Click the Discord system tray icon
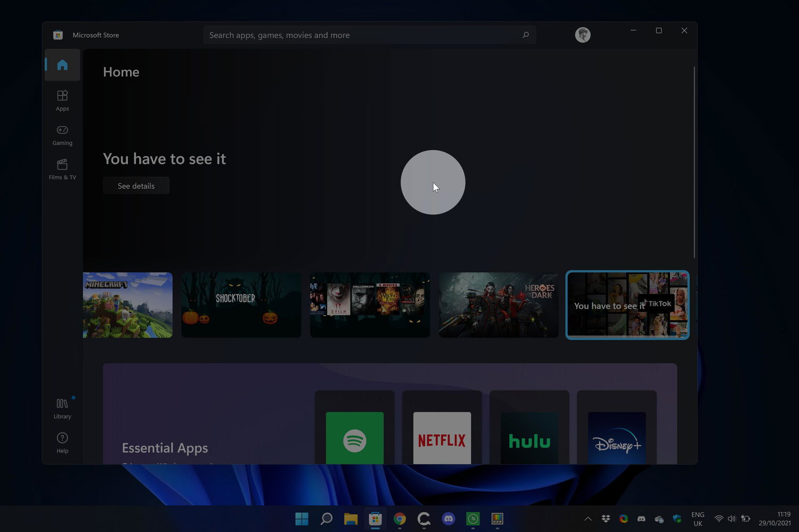The height and width of the screenshot is (532, 799). click(641, 519)
